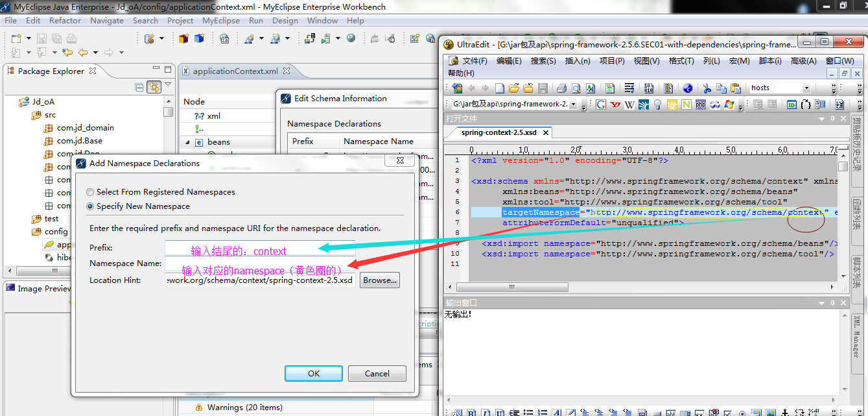Switch to applicationContext.xml editor tab
The image size is (868, 416).
point(235,71)
